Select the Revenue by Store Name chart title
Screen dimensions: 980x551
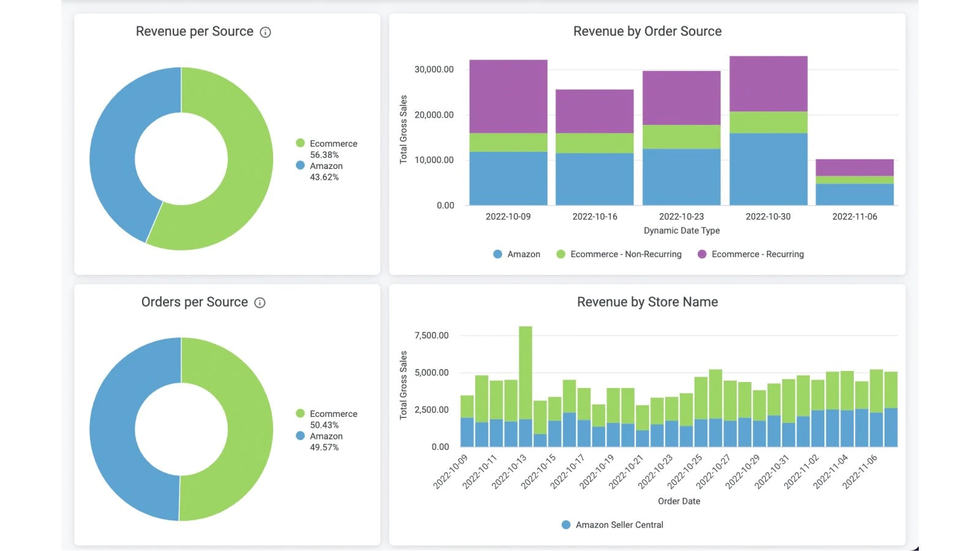point(647,302)
